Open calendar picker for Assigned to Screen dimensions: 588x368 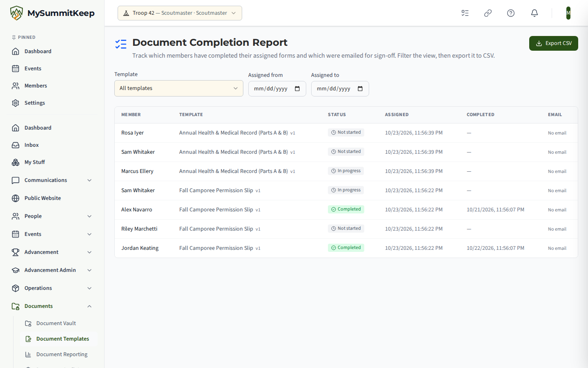[360, 89]
